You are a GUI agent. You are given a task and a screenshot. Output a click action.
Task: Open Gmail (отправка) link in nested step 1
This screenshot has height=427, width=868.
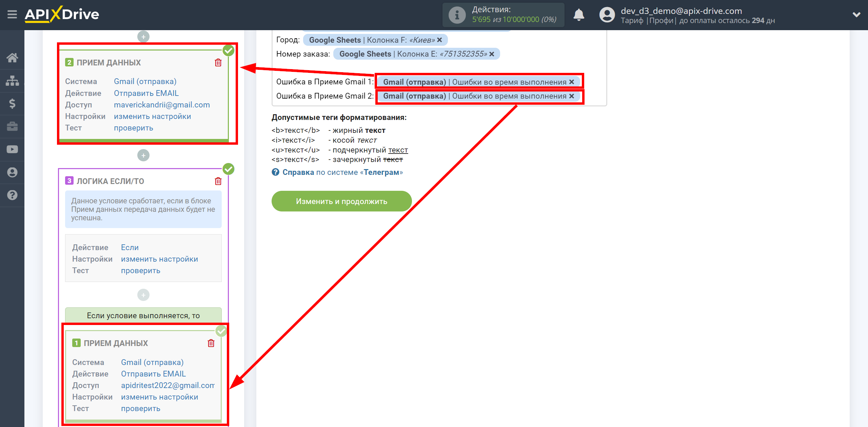coord(152,363)
